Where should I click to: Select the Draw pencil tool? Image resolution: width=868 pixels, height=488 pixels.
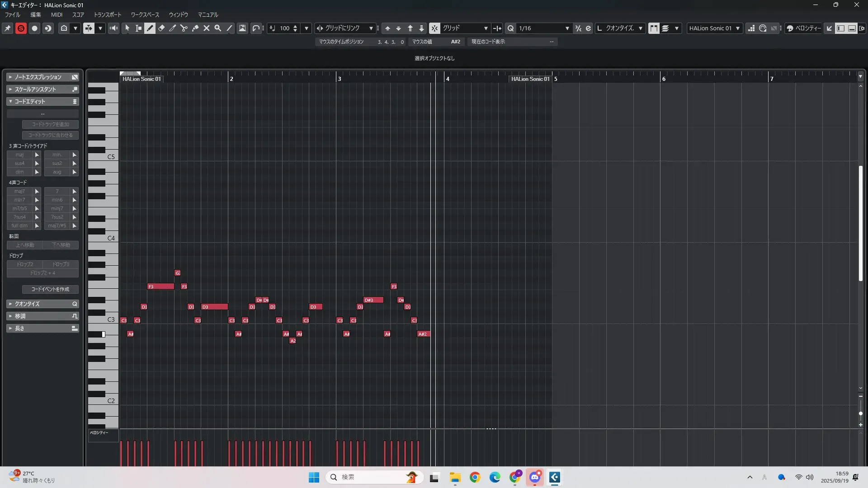tap(150, 28)
